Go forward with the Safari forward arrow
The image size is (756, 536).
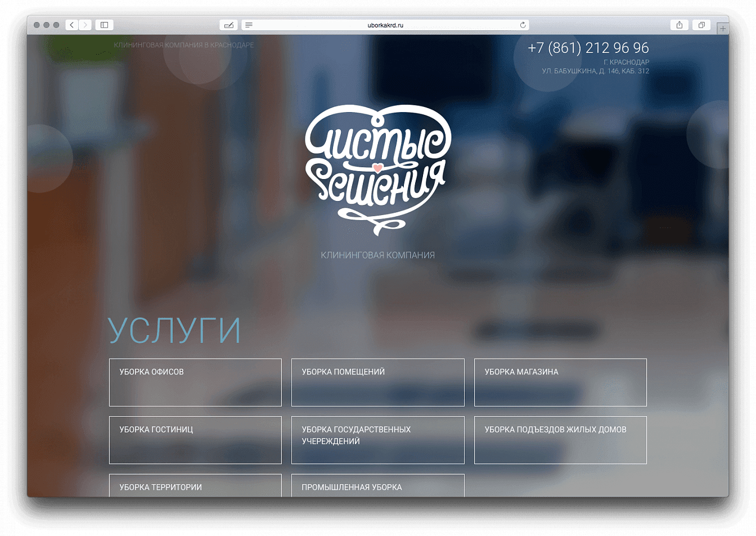tap(85, 25)
